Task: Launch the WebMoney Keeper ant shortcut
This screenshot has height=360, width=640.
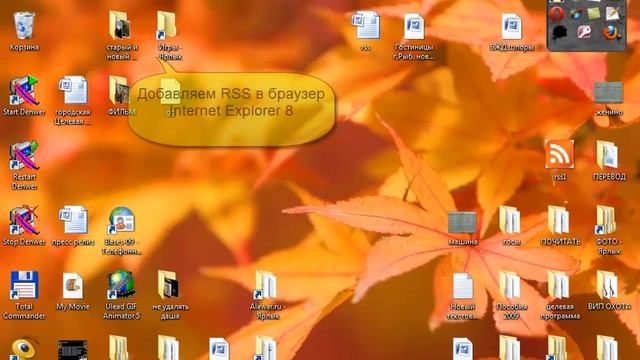Action: [24, 348]
